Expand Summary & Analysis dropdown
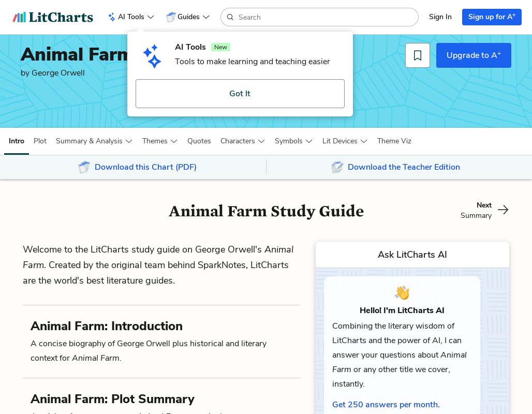532x414 pixels. [94, 141]
